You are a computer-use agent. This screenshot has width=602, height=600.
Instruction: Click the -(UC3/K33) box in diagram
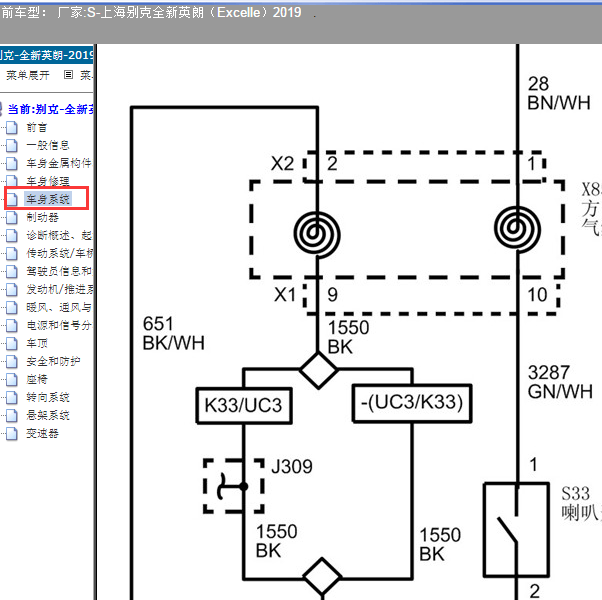[412, 403]
